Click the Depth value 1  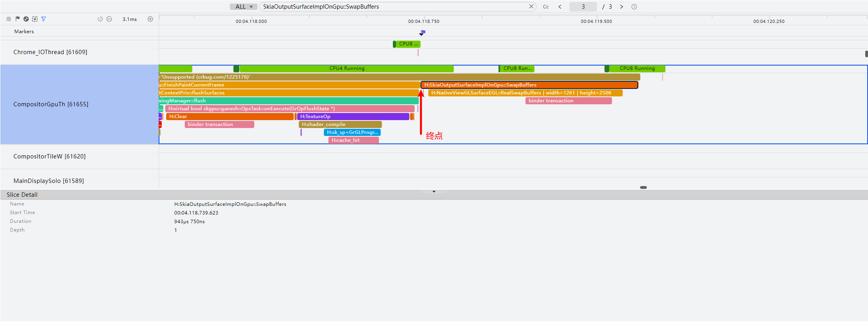tap(176, 230)
